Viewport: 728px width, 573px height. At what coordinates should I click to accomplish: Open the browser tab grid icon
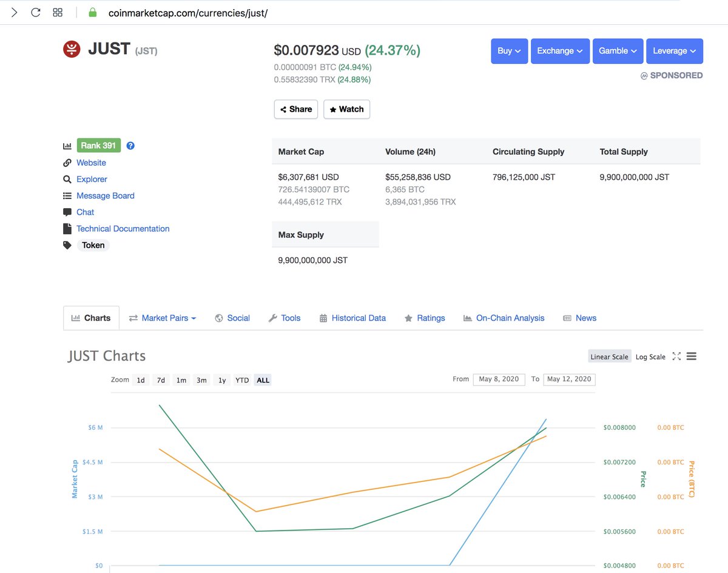click(58, 12)
